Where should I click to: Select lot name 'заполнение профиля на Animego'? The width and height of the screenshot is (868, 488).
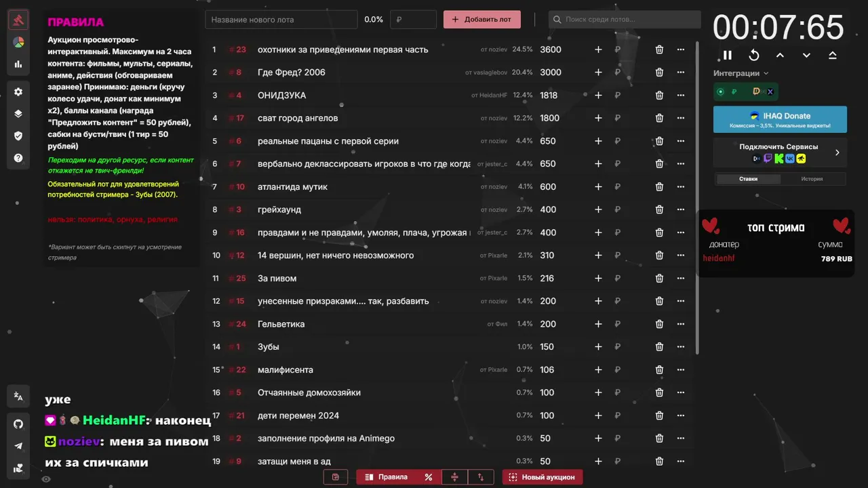(x=326, y=439)
